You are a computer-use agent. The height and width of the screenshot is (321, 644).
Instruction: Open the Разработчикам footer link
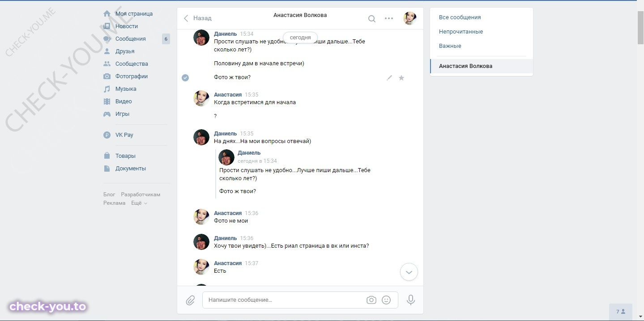(x=141, y=194)
